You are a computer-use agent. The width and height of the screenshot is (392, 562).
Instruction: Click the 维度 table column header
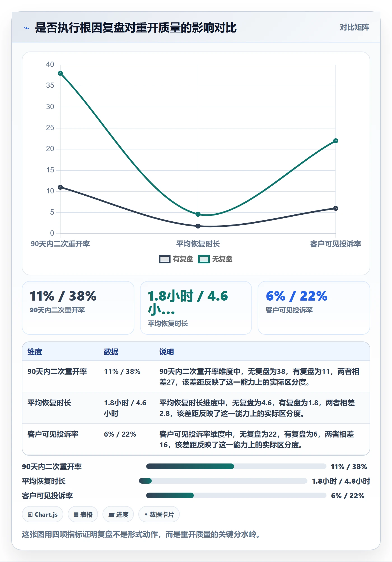(35, 352)
